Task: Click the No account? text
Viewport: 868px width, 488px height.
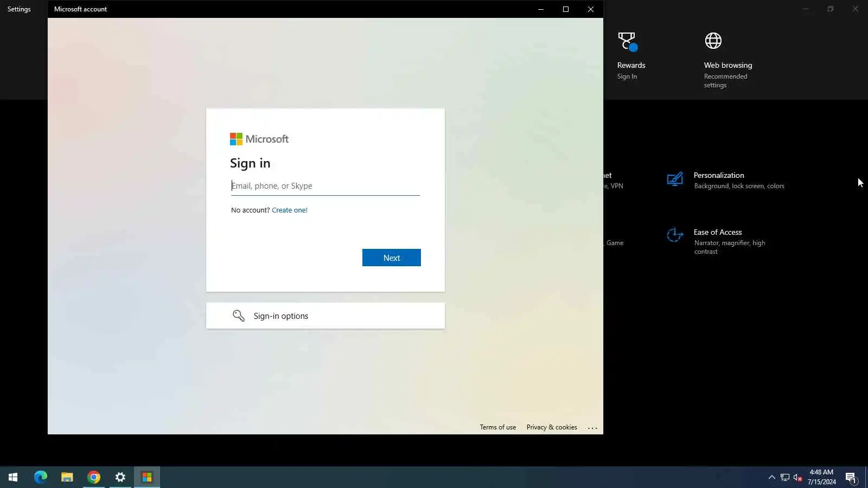Action: point(250,210)
